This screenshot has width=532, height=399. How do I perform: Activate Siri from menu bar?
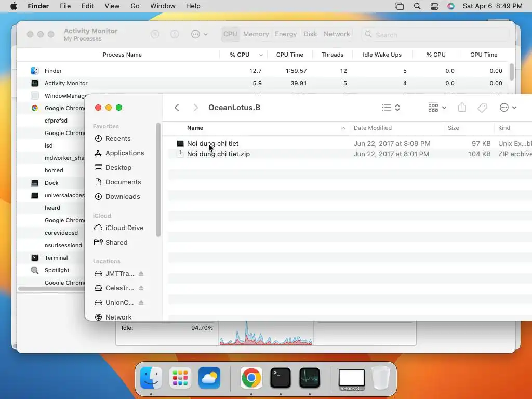click(x=451, y=6)
